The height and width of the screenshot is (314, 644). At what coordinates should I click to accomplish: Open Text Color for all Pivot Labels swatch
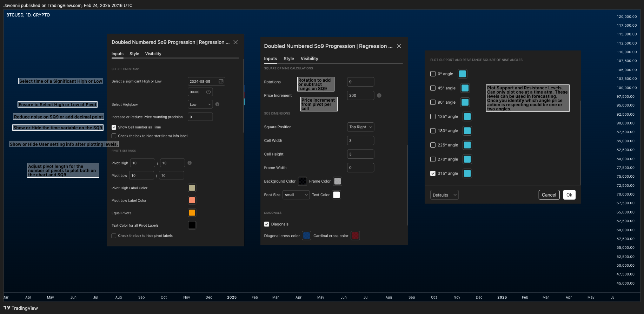(x=192, y=225)
